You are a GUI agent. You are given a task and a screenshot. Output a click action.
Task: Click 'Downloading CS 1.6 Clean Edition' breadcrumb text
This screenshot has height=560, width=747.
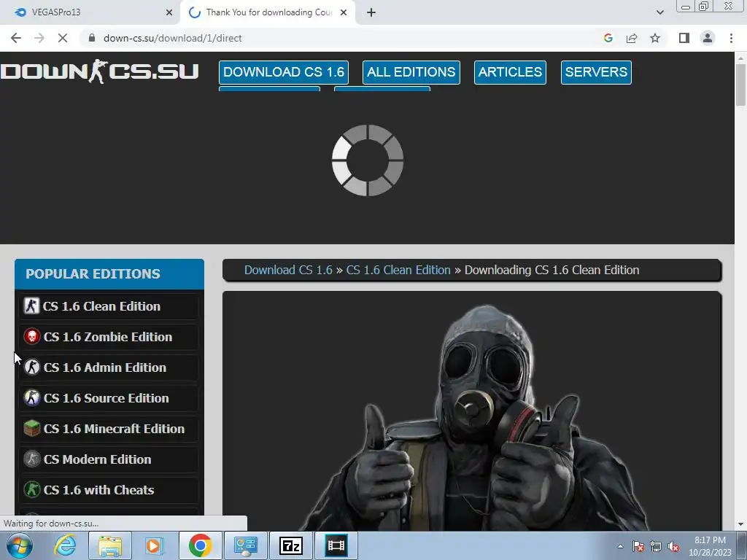click(551, 270)
